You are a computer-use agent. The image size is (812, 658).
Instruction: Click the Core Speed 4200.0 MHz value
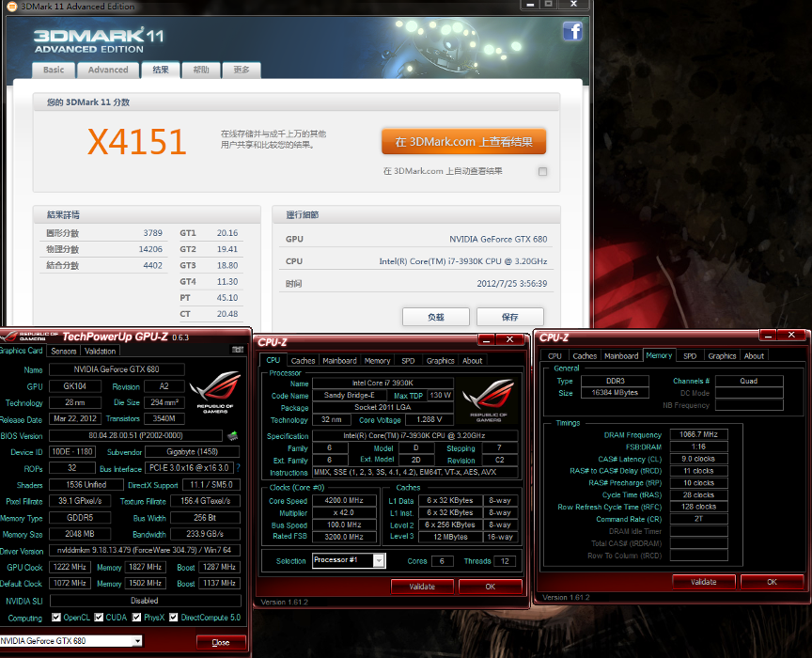click(x=344, y=500)
